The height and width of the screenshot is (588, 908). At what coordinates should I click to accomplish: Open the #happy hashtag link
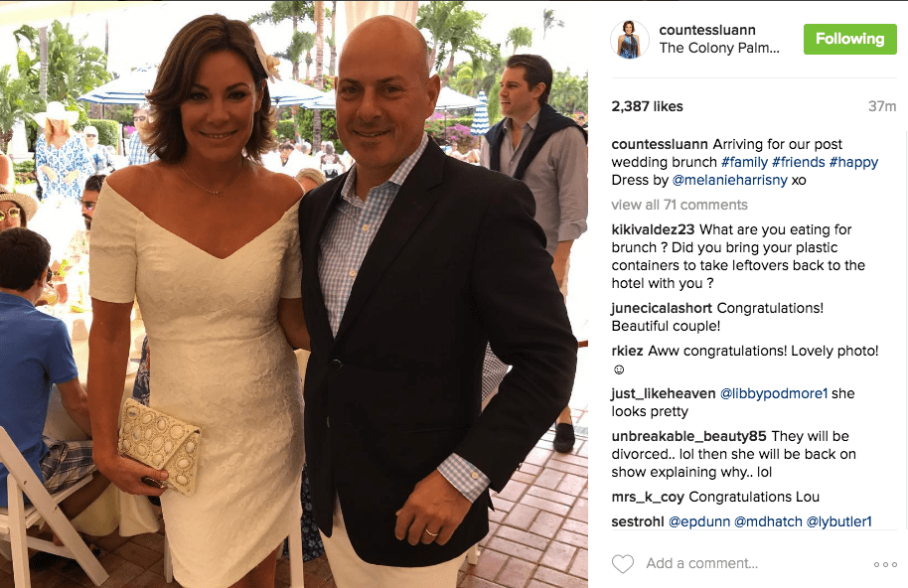click(x=853, y=162)
